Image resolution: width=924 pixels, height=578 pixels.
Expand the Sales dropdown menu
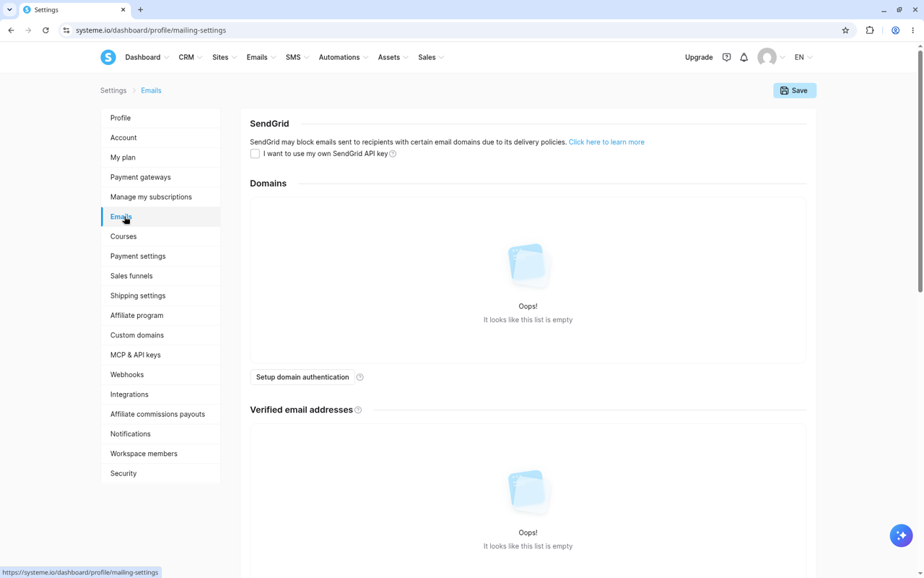pos(431,57)
